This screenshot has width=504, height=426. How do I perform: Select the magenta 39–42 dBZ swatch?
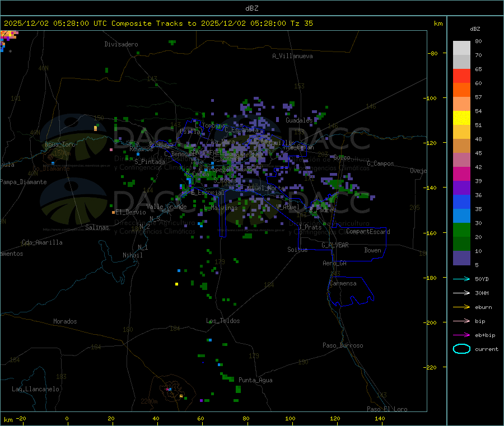[461, 174]
